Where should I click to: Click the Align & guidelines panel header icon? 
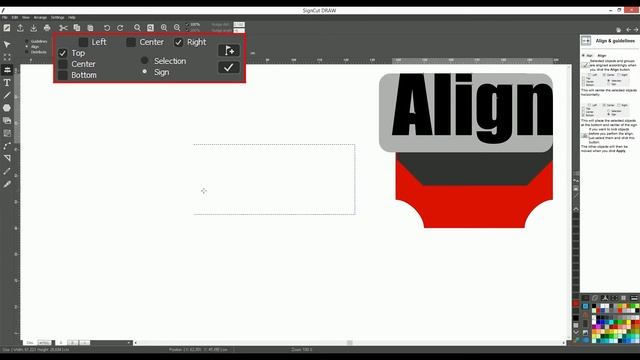tap(586, 41)
